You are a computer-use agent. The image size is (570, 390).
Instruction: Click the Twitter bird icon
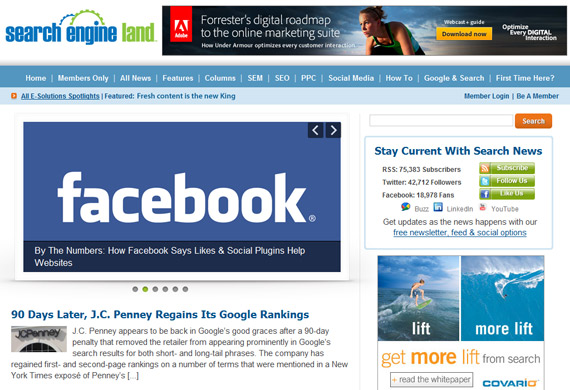[484, 181]
